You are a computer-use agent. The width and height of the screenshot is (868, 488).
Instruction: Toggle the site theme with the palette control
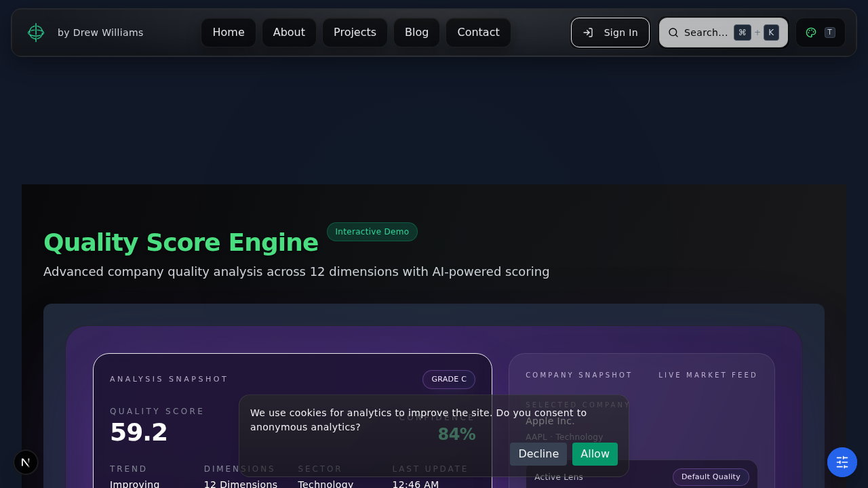pyautogui.click(x=810, y=32)
